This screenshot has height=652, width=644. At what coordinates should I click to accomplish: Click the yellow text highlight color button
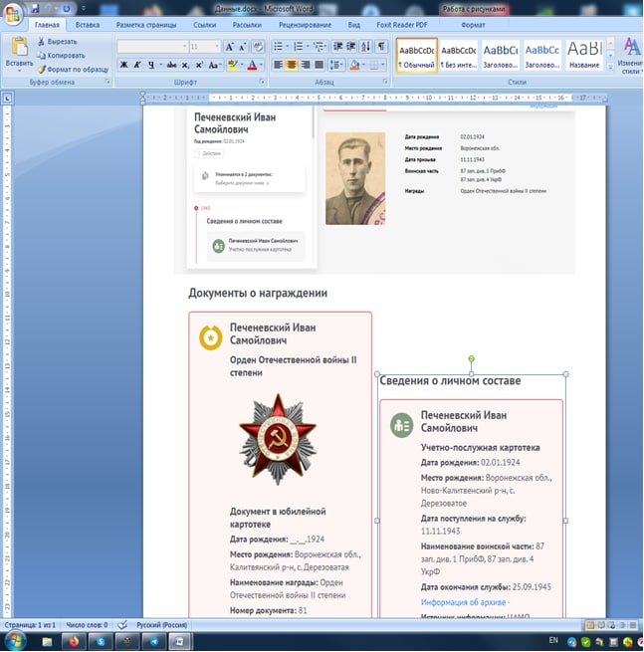232,65
